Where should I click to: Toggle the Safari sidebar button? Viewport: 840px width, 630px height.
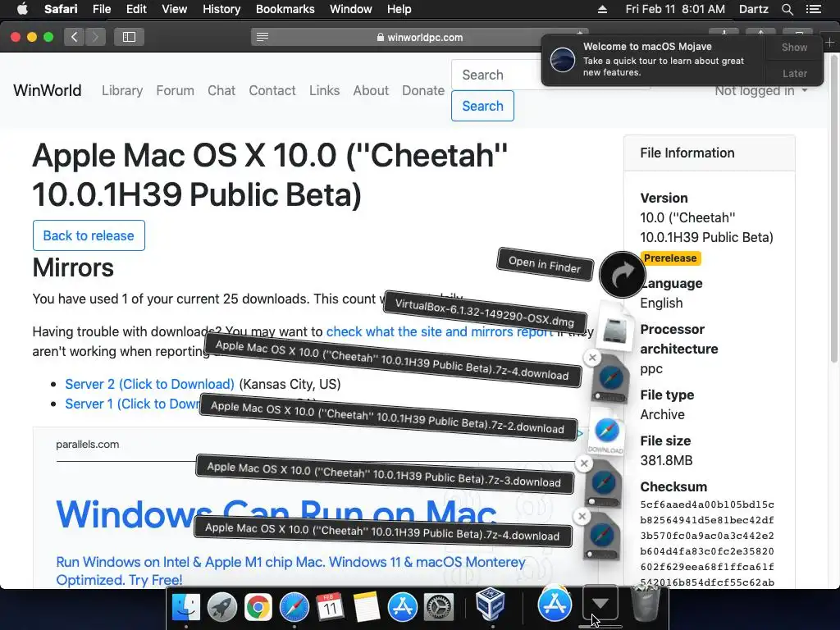[129, 36]
